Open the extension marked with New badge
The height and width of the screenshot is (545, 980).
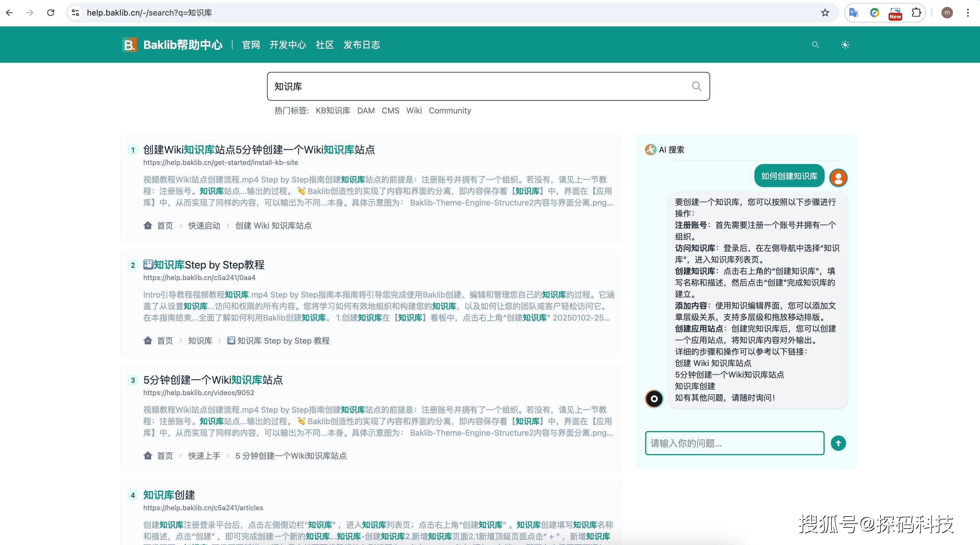tap(895, 13)
